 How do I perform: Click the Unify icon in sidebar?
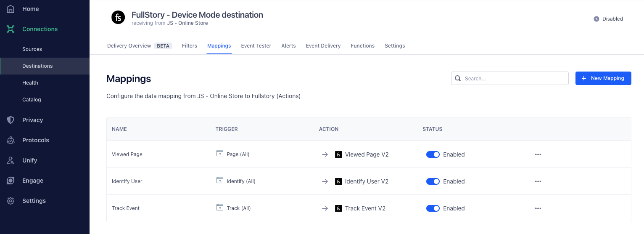[x=11, y=160]
